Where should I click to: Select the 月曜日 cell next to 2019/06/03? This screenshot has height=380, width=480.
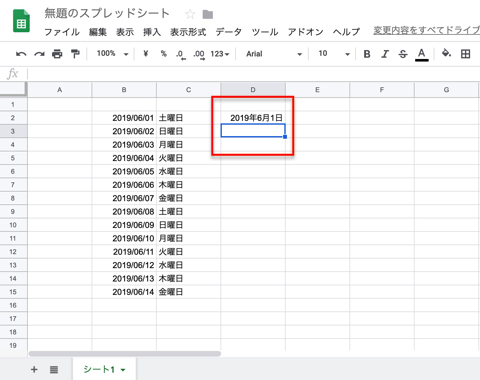coord(188,145)
